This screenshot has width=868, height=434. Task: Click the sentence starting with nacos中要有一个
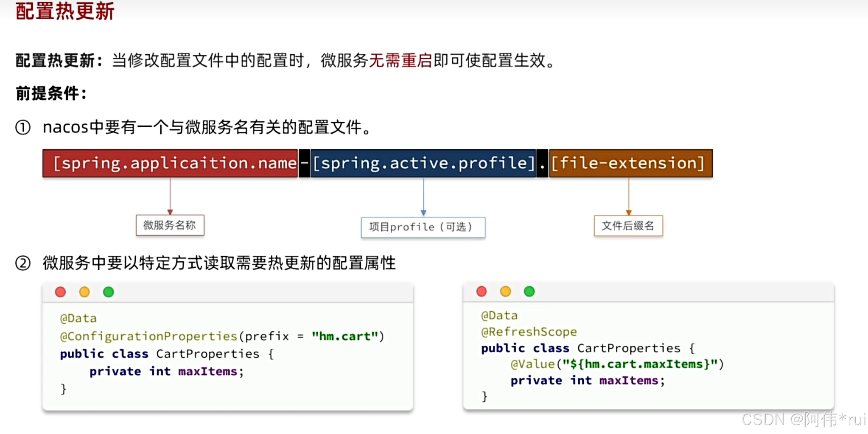207,127
